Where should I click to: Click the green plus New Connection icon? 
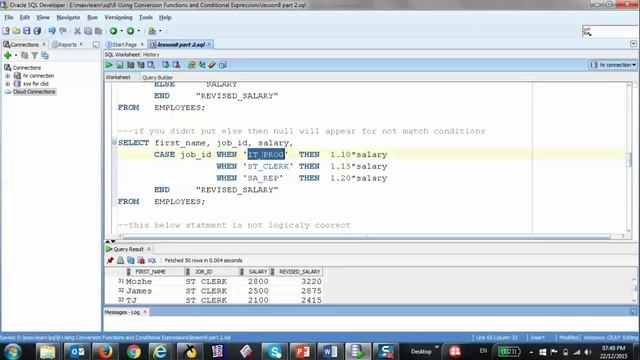click(7, 56)
